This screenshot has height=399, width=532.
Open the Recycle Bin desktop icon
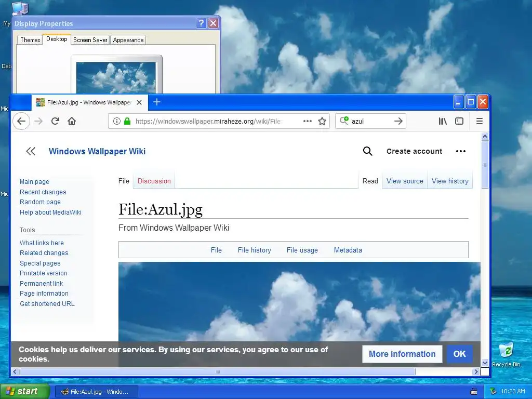tap(506, 354)
